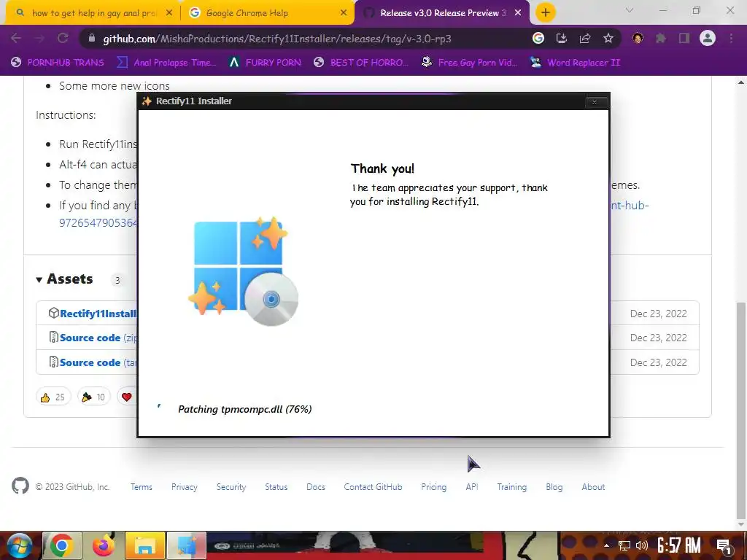Image resolution: width=747 pixels, height=560 pixels.
Task: Open the Terms footer link
Action: 142,486
